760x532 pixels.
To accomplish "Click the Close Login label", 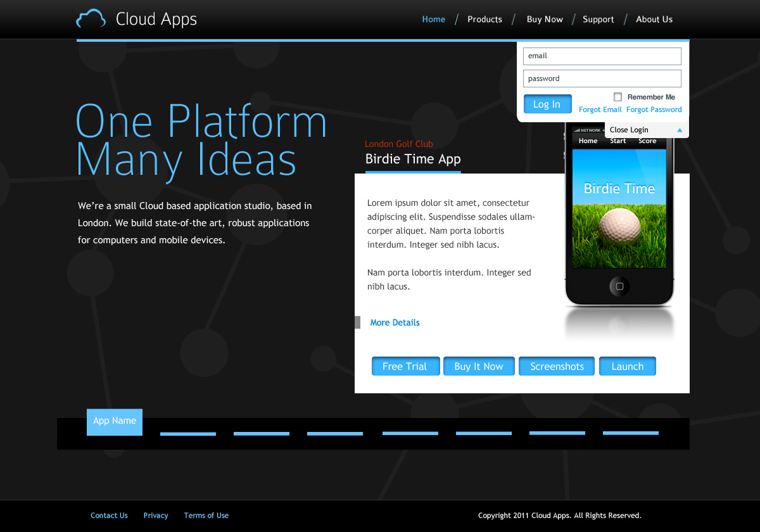I will coord(629,130).
